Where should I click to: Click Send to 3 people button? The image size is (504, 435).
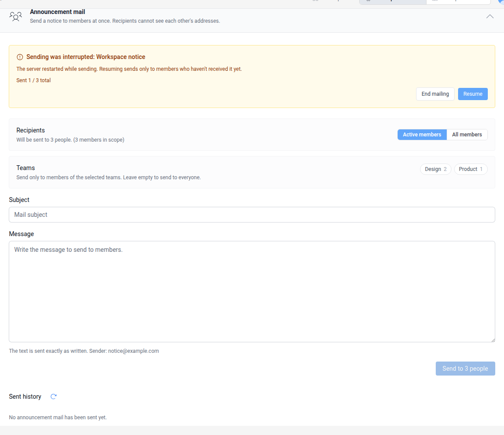click(x=465, y=369)
